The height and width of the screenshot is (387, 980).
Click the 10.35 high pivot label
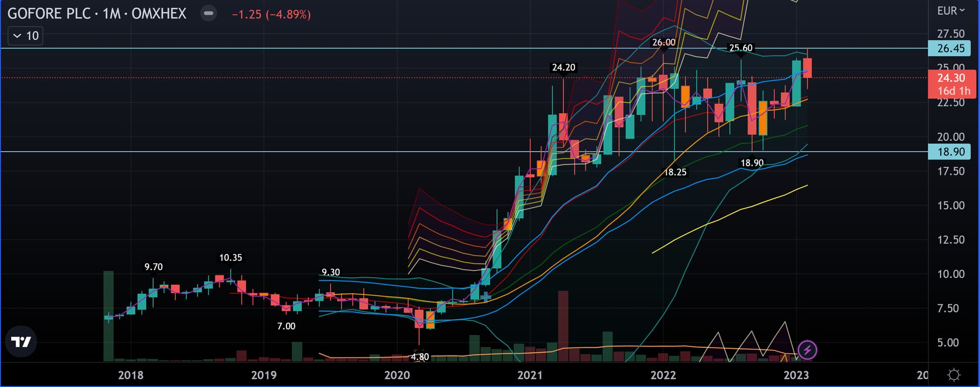[x=230, y=257]
